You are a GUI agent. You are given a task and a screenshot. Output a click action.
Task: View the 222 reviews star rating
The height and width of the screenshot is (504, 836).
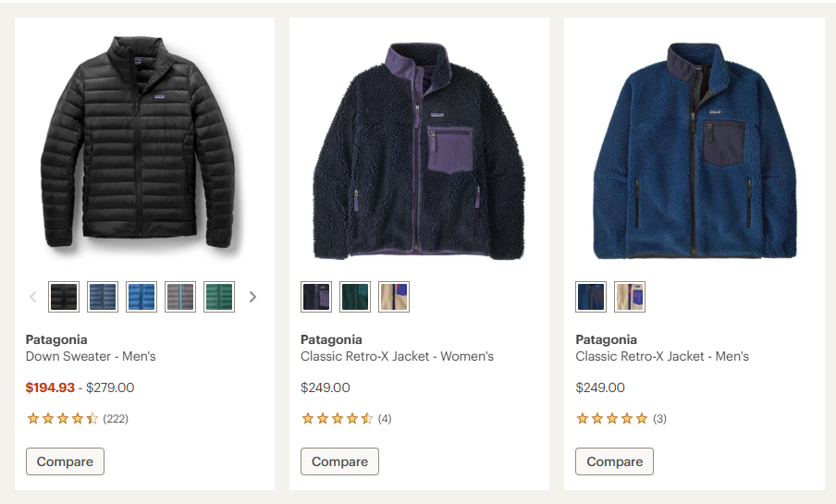coord(78,419)
